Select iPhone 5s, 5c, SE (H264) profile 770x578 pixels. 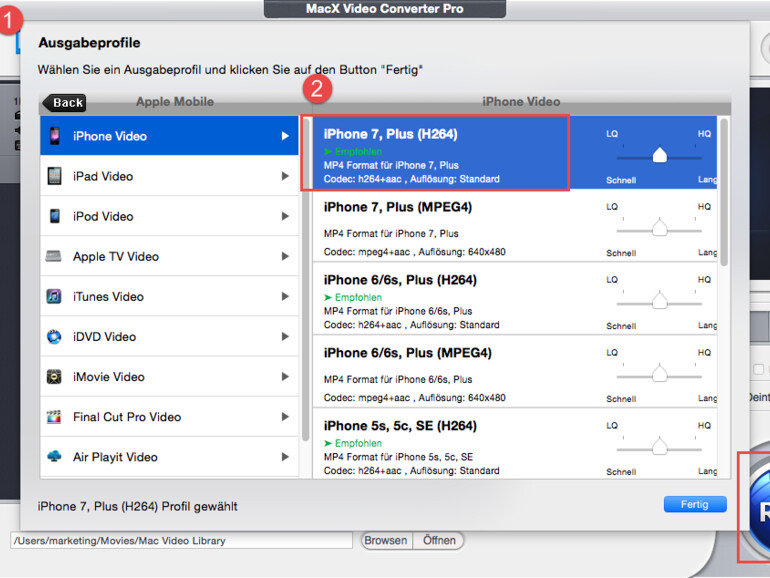(x=515, y=443)
